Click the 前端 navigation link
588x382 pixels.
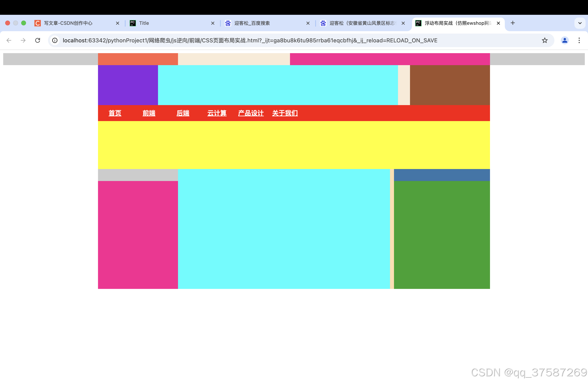pyautogui.click(x=149, y=113)
